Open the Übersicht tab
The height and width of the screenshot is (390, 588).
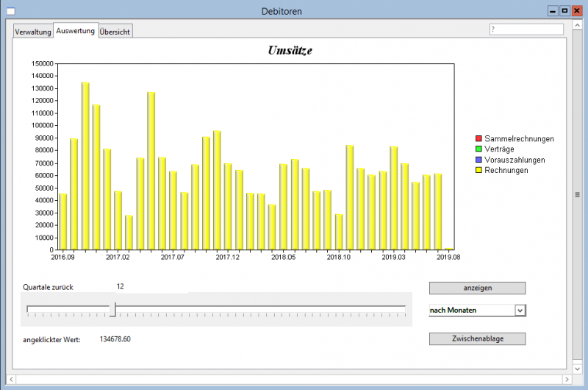[x=115, y=32]
